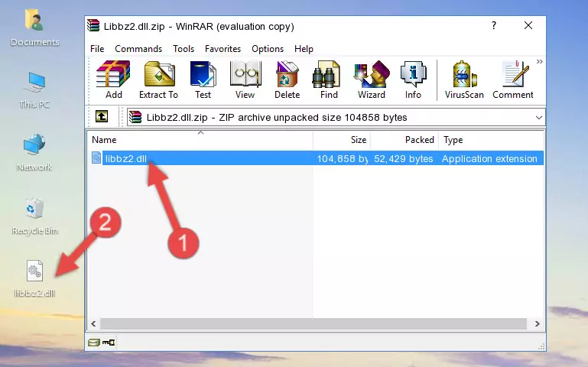Expand hidden toolbar buttons chevron
Viewport: 588px width, 367px height.
tap(539, 61)
